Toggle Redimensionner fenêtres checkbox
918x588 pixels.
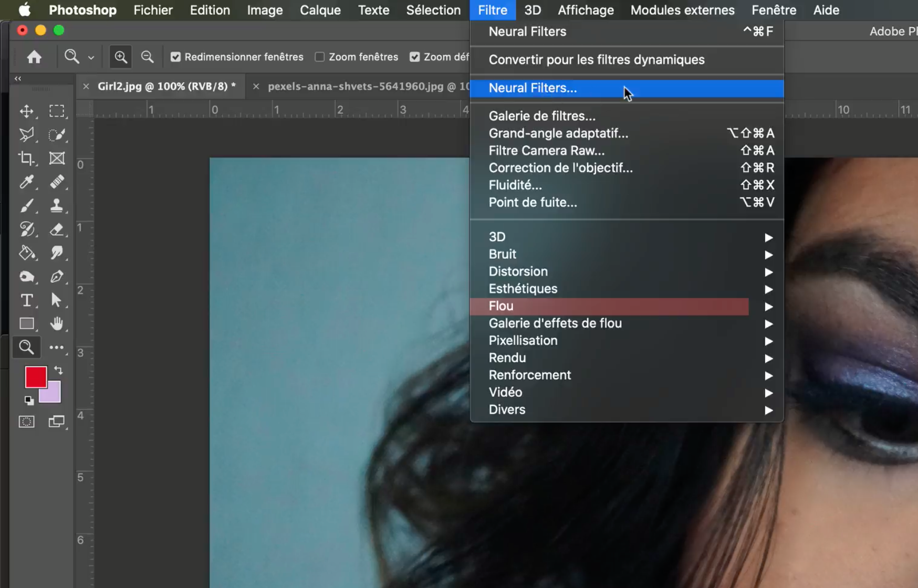click(x=175, y=57)
